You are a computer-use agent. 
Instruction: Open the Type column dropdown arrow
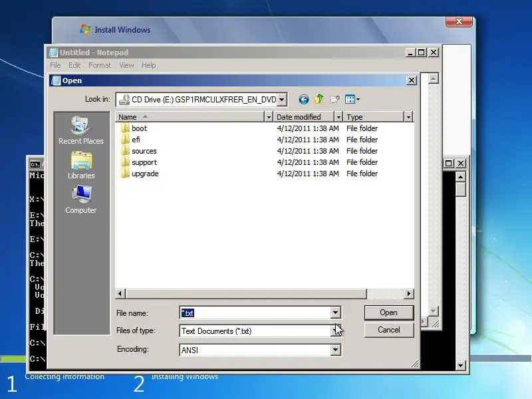coord(408,117)
